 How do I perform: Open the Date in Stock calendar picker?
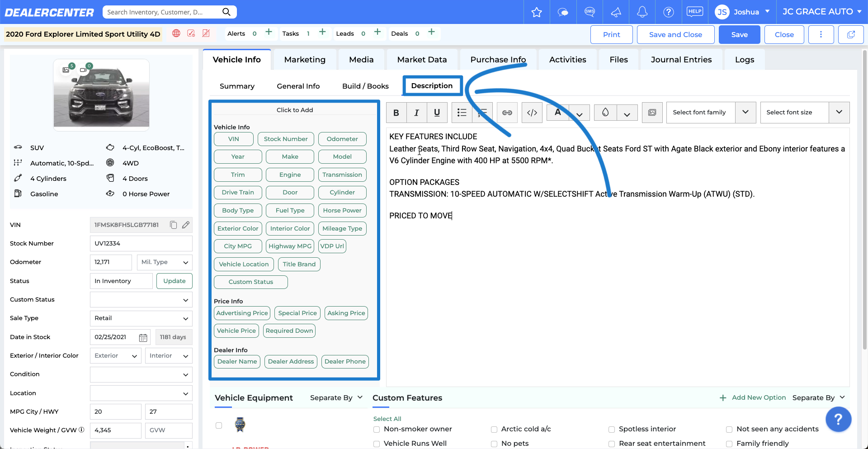tap(143, 337)
